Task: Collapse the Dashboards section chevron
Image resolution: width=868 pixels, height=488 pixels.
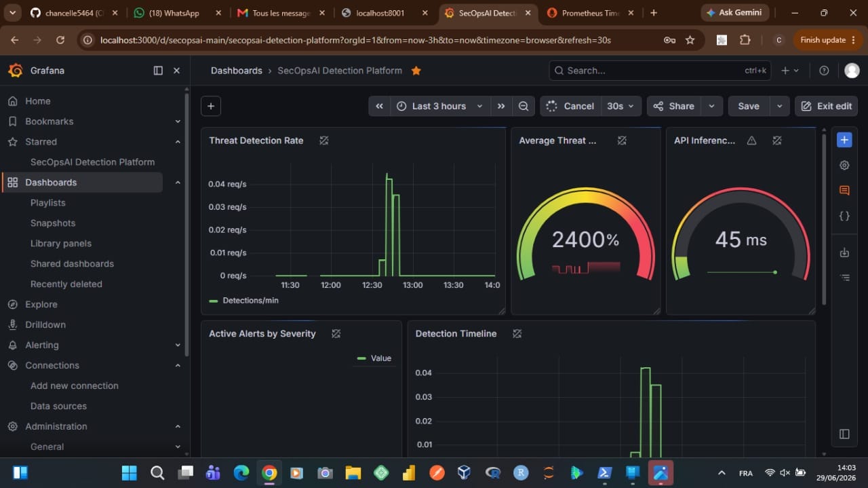Action: [x=178, y=183]
